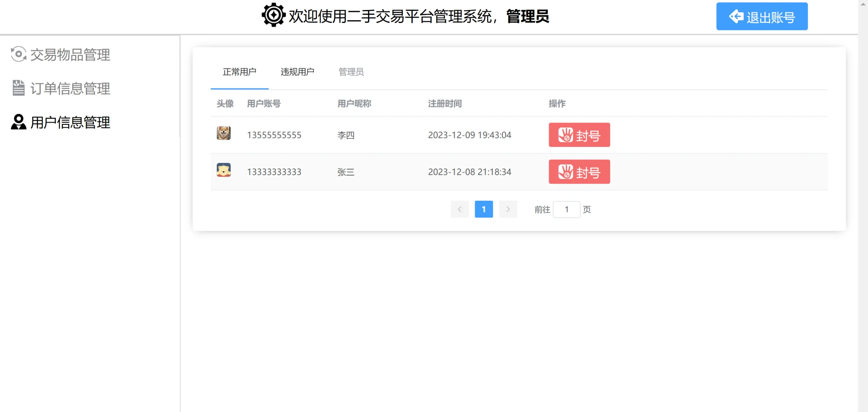Screen dimensions: 868x412
Task: Click the 退出账号 button
Action: (x=762, y=16)
